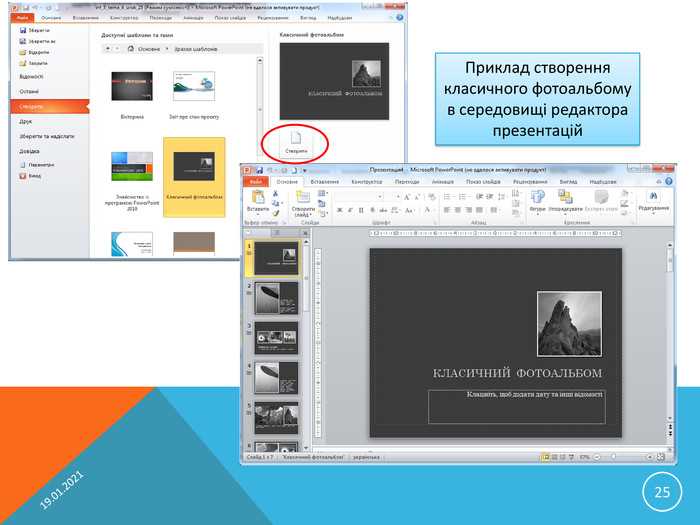The image size is (700, 525).
Task: Click Створити слайд new slide icon
Action: point(303,197)
